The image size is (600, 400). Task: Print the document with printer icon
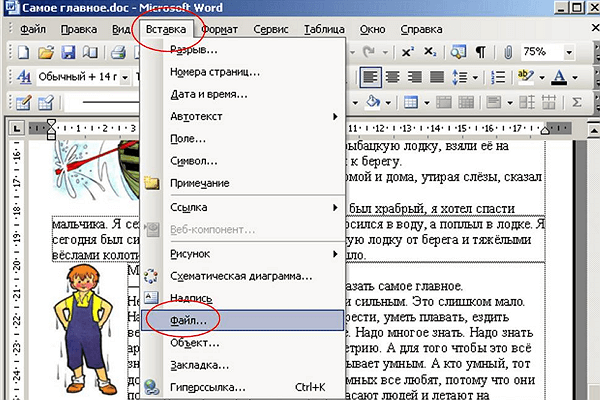(118, 52)
